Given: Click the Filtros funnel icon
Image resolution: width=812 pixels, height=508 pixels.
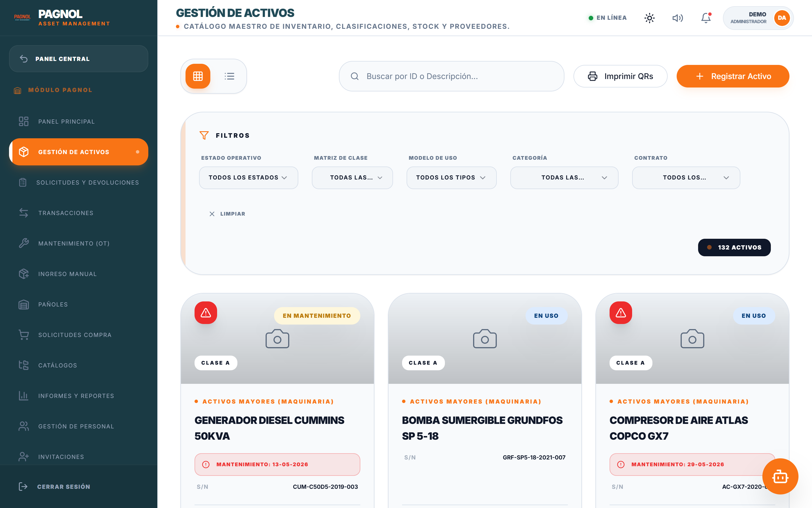Looking at the screenshot, I should [x=204, y=135].
